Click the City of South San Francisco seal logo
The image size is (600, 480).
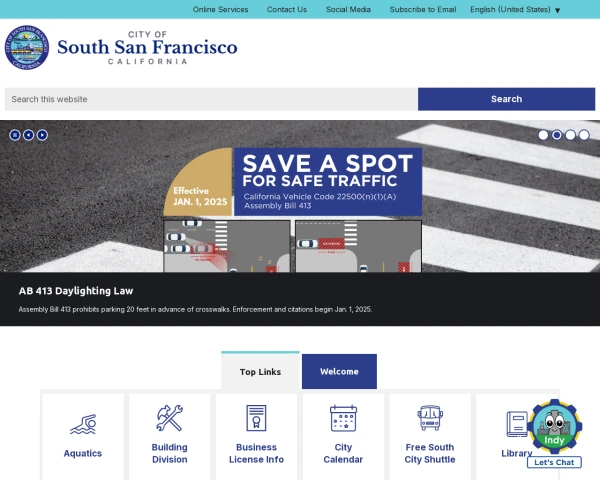[27, 47]
